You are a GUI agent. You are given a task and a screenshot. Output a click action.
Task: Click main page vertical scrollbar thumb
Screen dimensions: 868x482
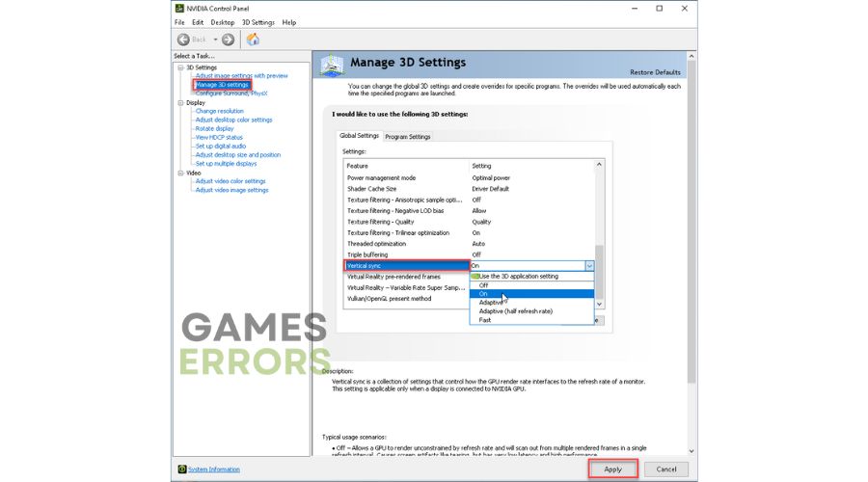tap(692, 222)
